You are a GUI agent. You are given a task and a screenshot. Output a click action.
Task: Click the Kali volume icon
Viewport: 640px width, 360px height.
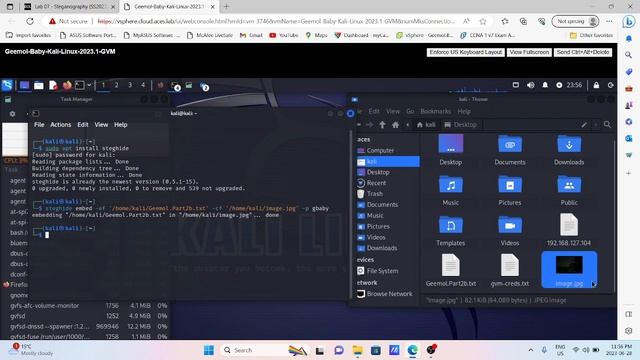coord(531,85)
